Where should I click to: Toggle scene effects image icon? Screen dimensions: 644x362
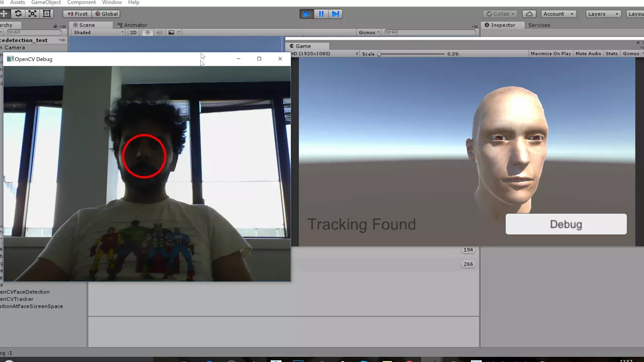pyautogui.click(x=171, y=32)
